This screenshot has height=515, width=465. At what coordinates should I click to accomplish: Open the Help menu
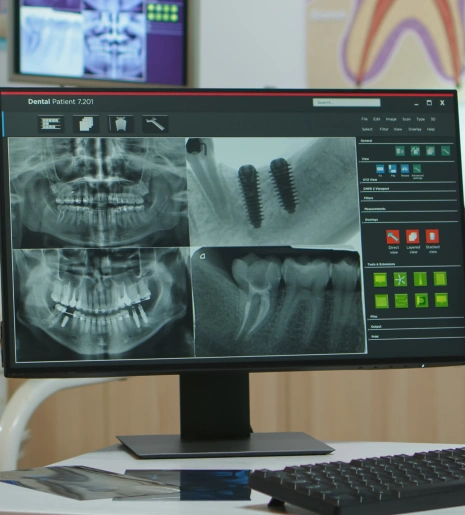tap(431, 129)
